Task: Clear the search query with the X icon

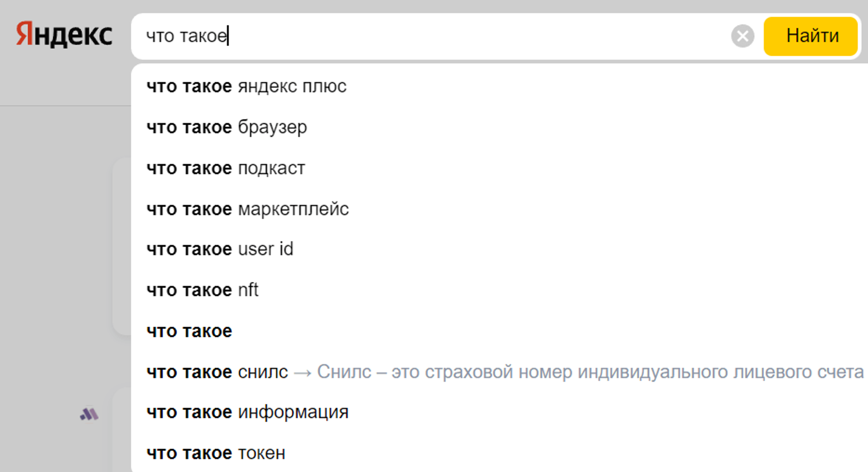Action: (x=743, y=36)
